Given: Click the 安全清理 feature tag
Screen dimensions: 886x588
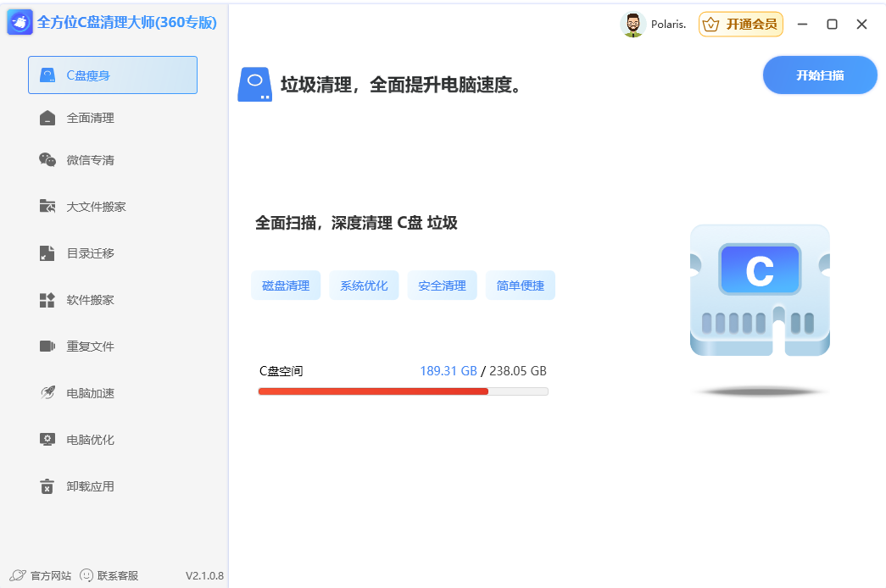Looking at the screenshot, I should 442,286.
